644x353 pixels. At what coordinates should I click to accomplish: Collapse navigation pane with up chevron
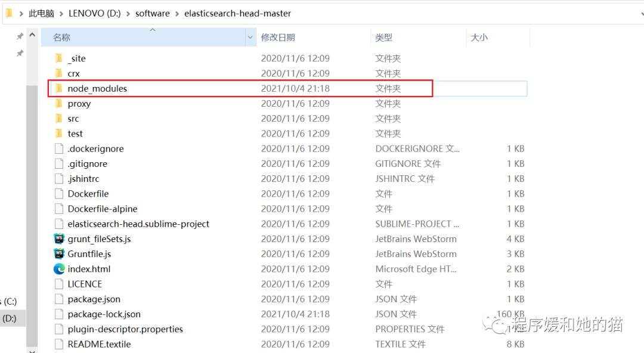click(32, 35)
